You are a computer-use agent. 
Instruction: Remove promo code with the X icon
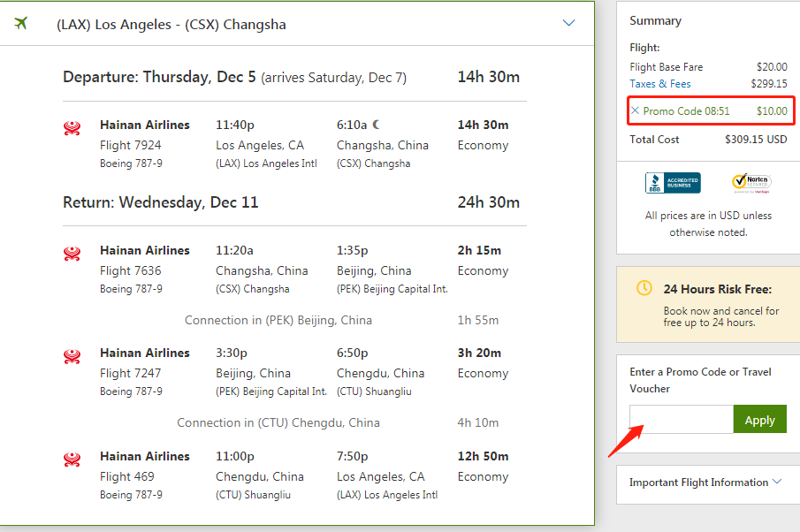tap(635, 110)
